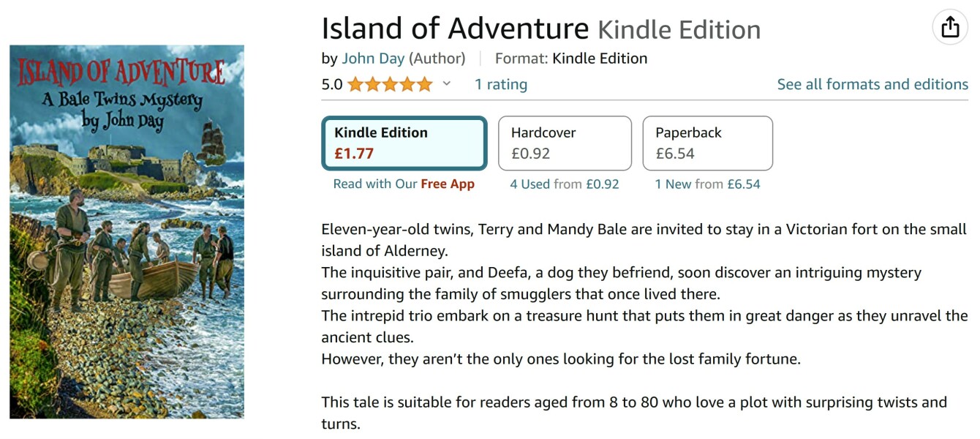View 4 Used from £0.92 offers

[x=565, y=184]
